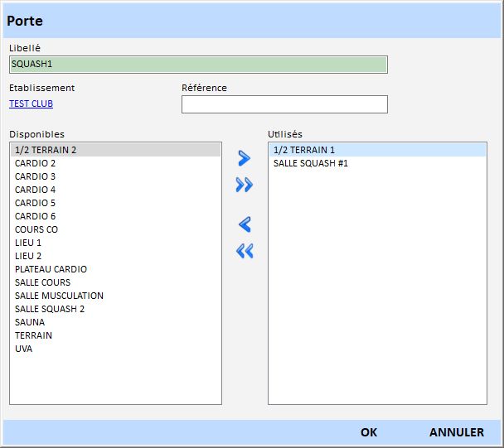Select 1/2 TERRAIN 1 in Utilisés list
This screenshot has width=504, height=448.
click(304, 150)
